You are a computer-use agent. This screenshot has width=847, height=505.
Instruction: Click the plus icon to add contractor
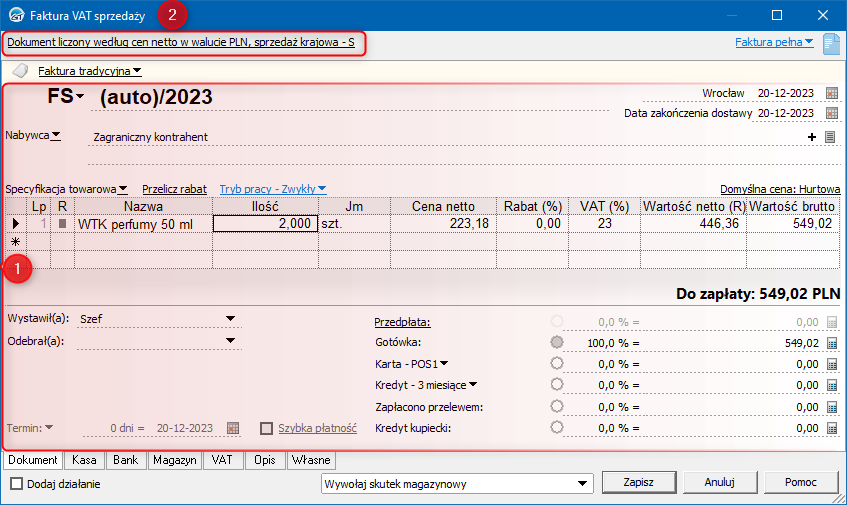point(812,138)
